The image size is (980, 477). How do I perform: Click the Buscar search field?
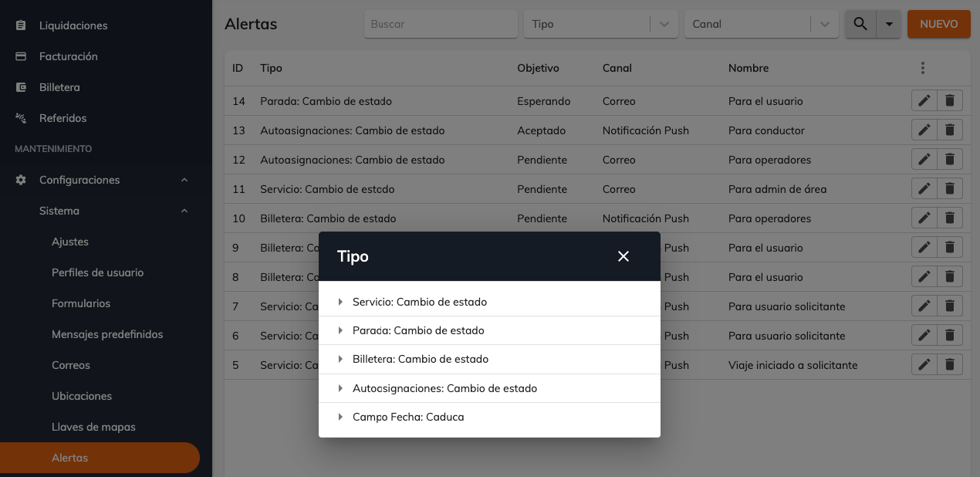pyautogui.click(x=441, y=24)
